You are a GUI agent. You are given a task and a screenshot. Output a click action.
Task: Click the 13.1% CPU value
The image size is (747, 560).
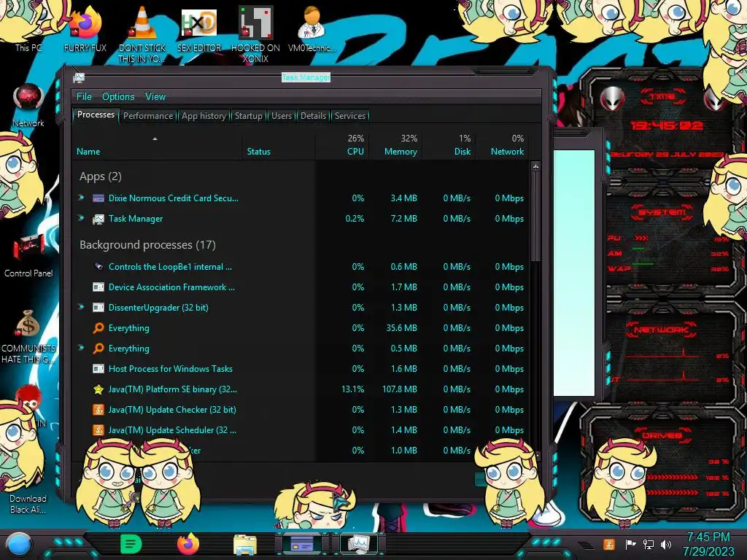coord(352,389)
